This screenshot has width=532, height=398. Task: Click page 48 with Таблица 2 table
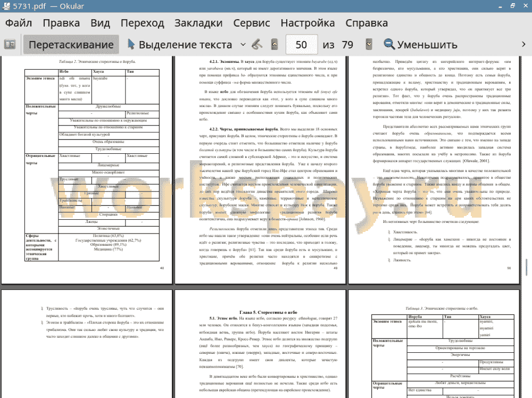(87, 170)
